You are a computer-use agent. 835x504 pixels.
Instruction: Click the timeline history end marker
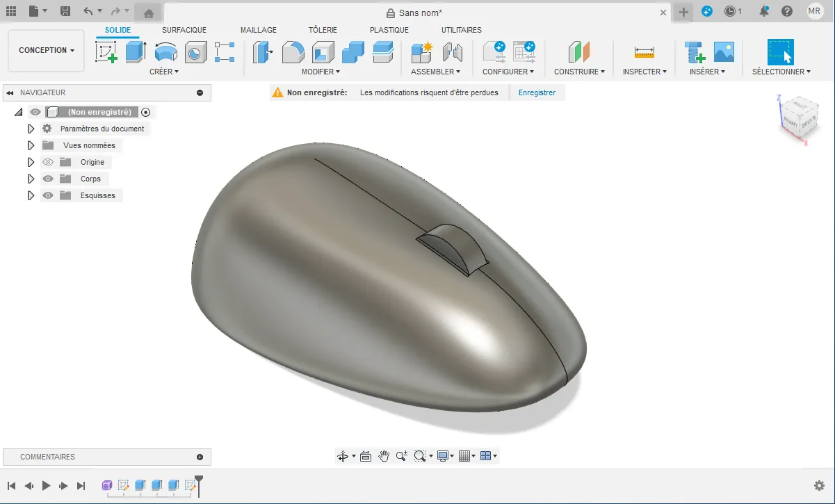pos(199,485)
